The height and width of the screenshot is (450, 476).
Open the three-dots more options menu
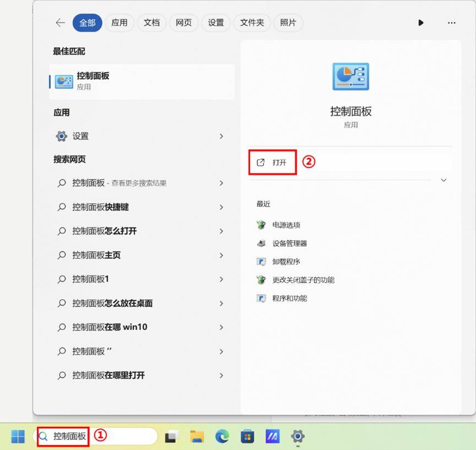(451, 23)
